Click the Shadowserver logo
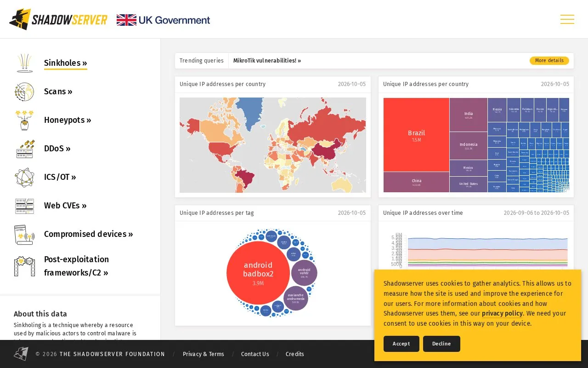The image size is (588, 368). (58, 19)
